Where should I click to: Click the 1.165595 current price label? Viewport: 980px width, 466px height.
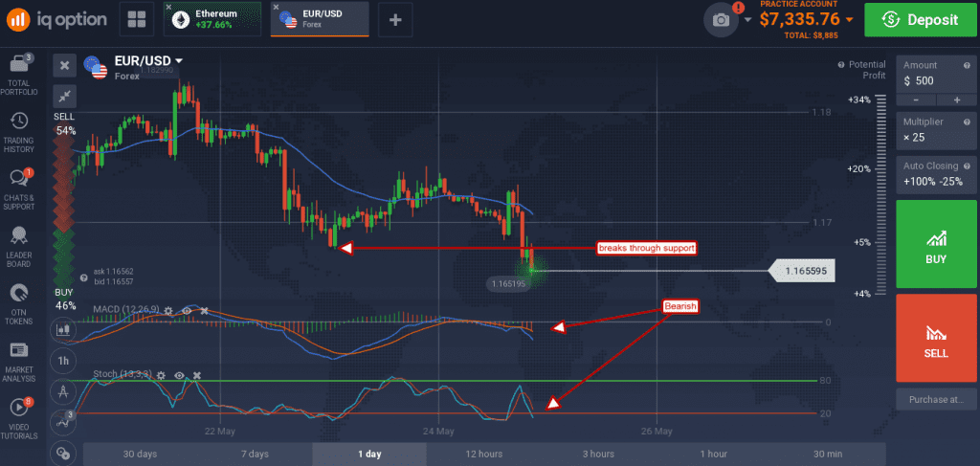(801, 272)
